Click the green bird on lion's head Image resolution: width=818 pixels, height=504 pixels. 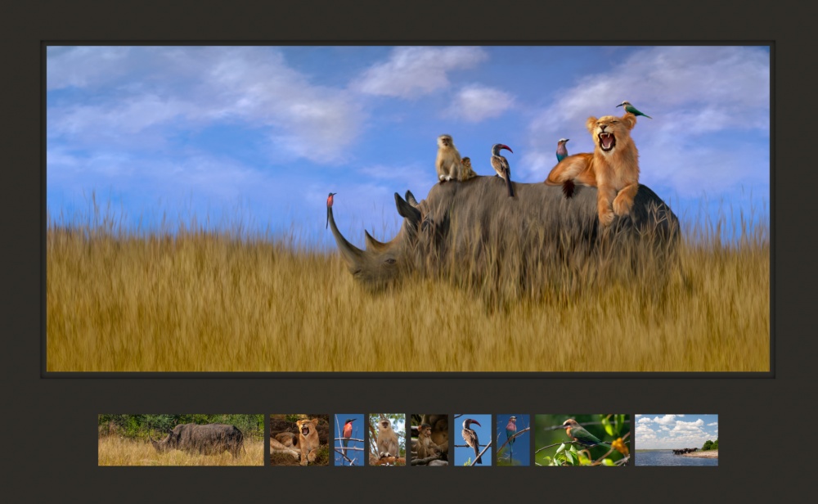tap(632, 109)
